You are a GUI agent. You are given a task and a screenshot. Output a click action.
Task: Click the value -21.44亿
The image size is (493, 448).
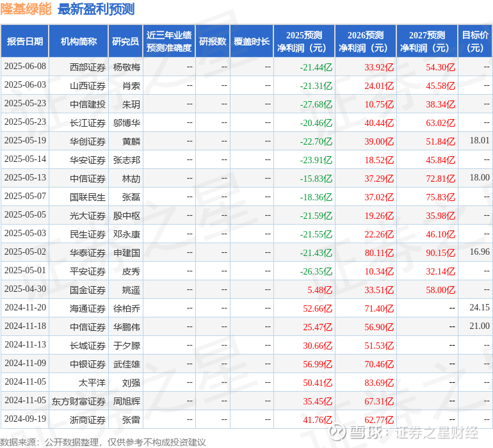pyautogui.click(x=316, y=67)
